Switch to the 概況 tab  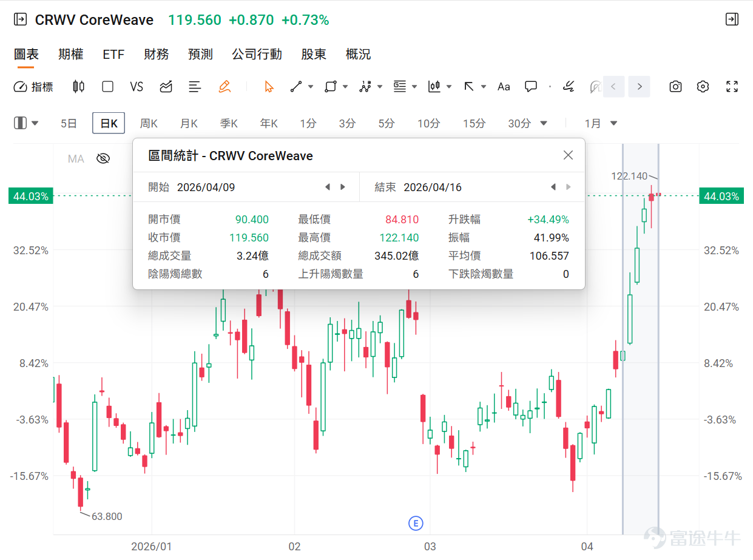(358, 54)
